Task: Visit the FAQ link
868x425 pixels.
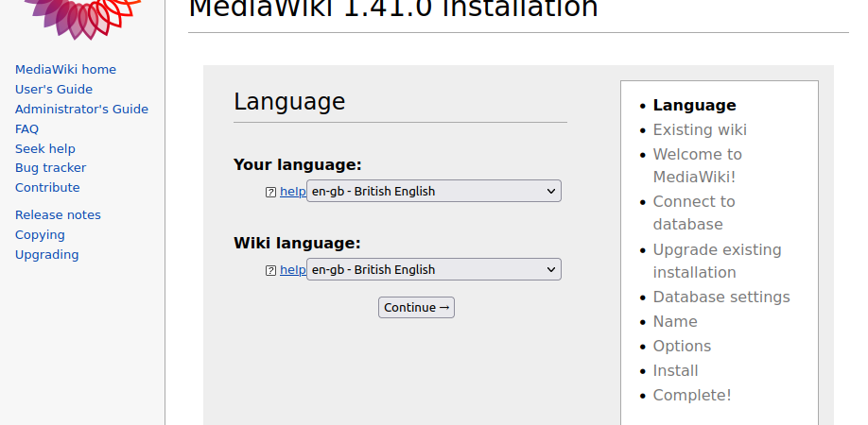Action: 26,129
